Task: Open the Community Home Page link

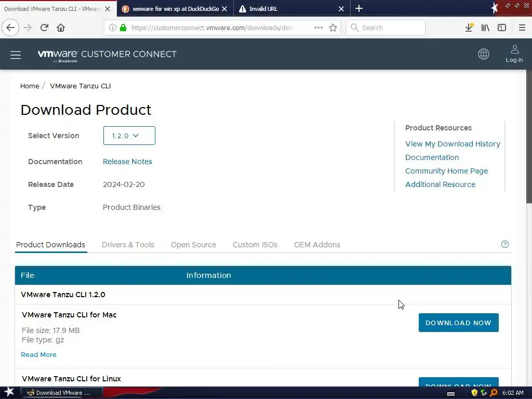Action: 446,171
